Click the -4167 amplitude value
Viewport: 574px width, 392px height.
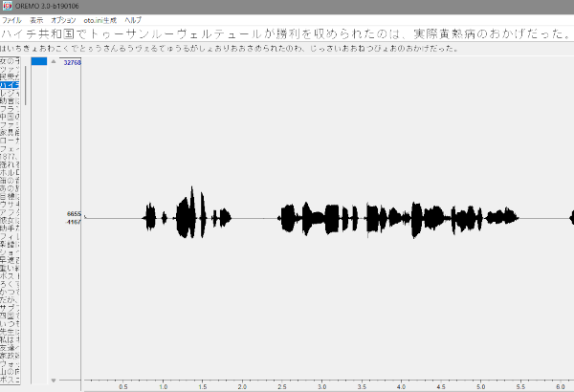(x=74, y=222)
